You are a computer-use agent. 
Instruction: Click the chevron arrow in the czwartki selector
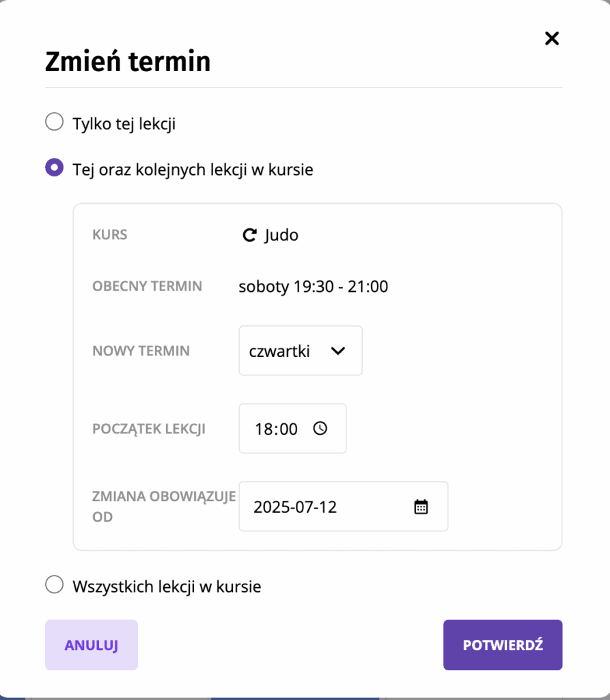338,351
